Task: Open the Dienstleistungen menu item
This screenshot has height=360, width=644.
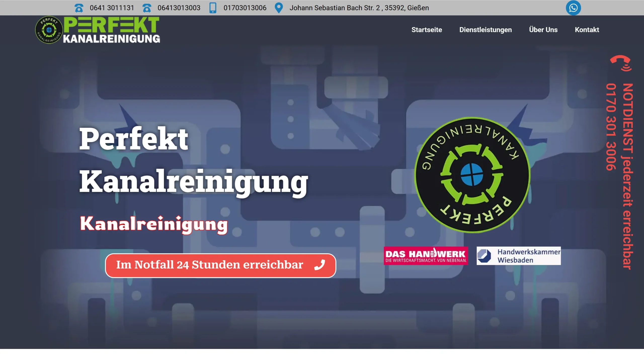Action: (485, 30)
